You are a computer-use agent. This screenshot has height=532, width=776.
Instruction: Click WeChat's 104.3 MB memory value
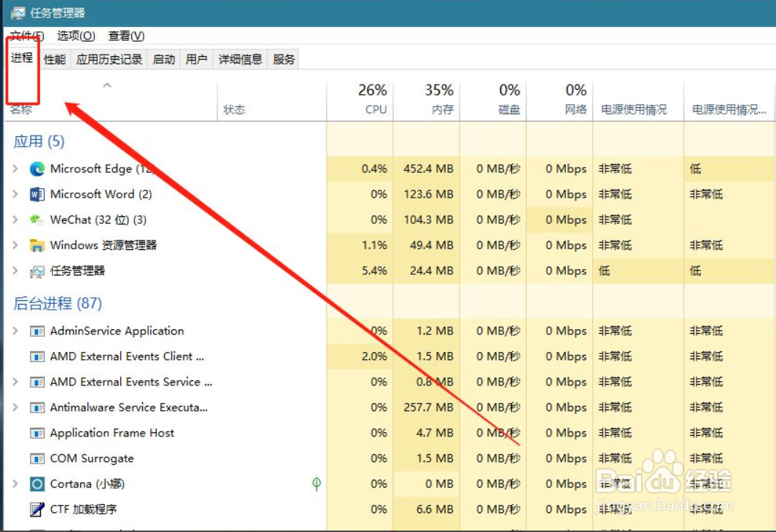coord(428,220)
